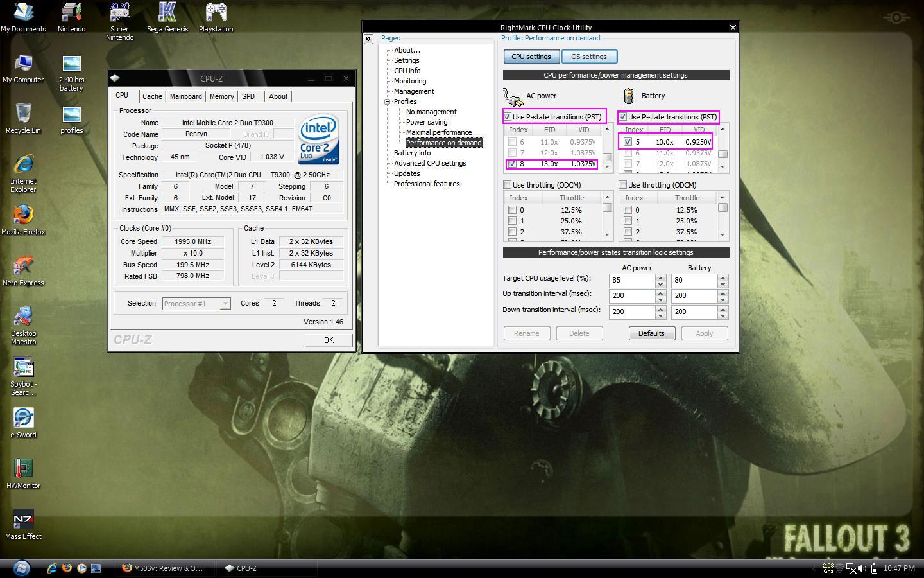
Task: Check Battery throttle index 2 (37.5%)
Action: click(x=628, y=232)
